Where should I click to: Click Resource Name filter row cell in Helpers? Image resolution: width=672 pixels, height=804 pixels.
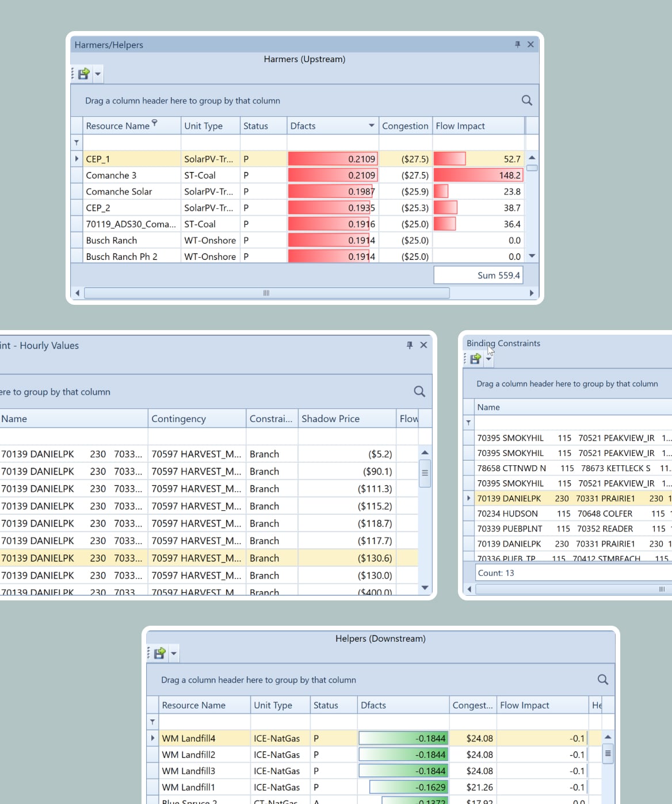[x=204, y=722]
